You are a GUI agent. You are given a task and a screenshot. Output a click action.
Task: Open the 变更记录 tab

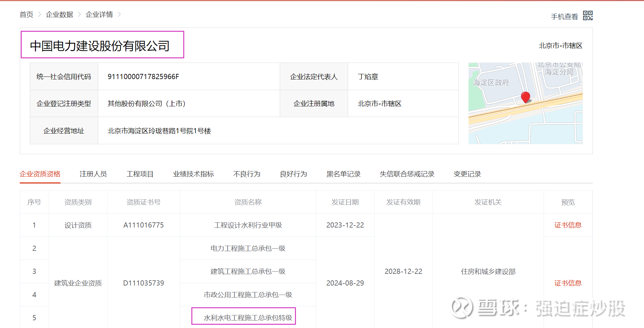(x=467, y=174)
